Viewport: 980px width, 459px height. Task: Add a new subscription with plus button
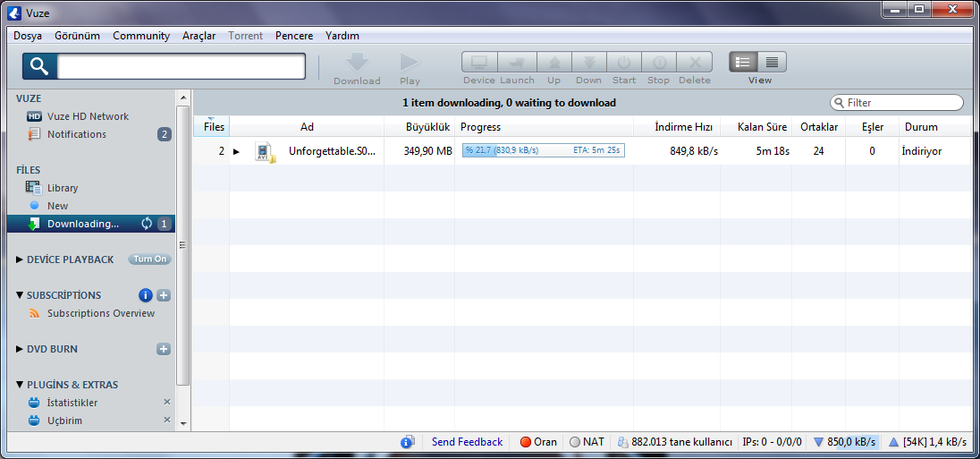coord(163,295)
